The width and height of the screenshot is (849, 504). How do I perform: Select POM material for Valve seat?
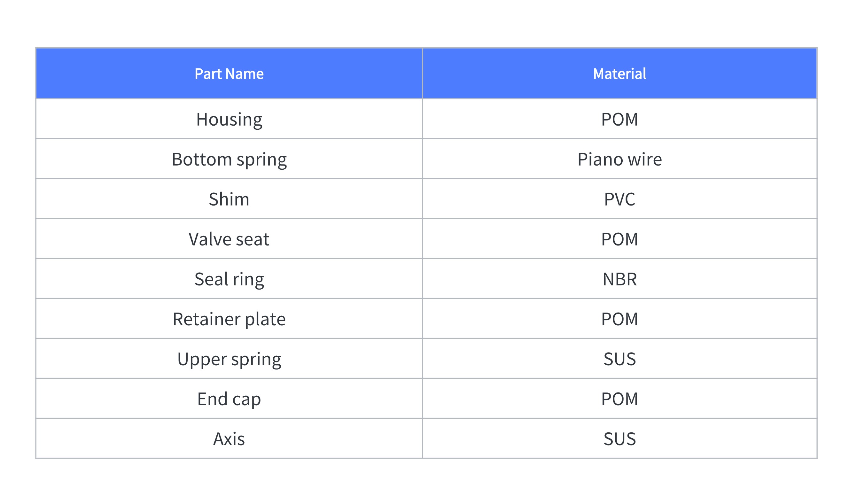tap(620, 239)
